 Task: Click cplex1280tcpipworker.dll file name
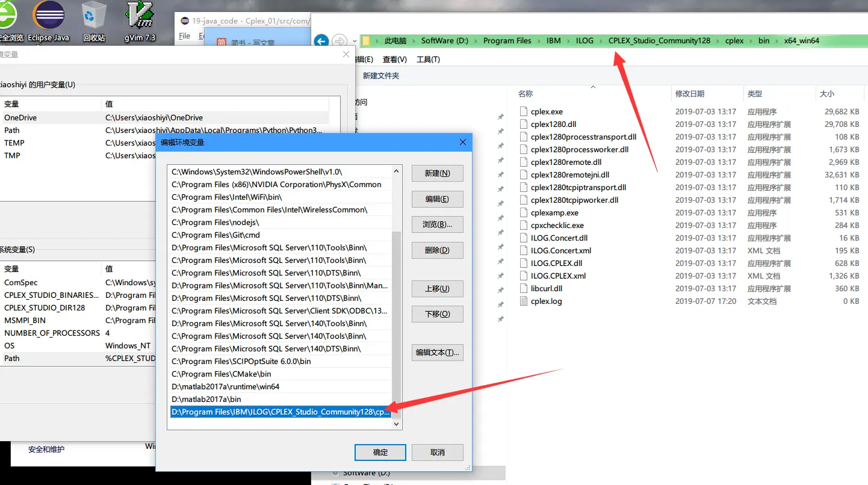(x=575, y=200)
